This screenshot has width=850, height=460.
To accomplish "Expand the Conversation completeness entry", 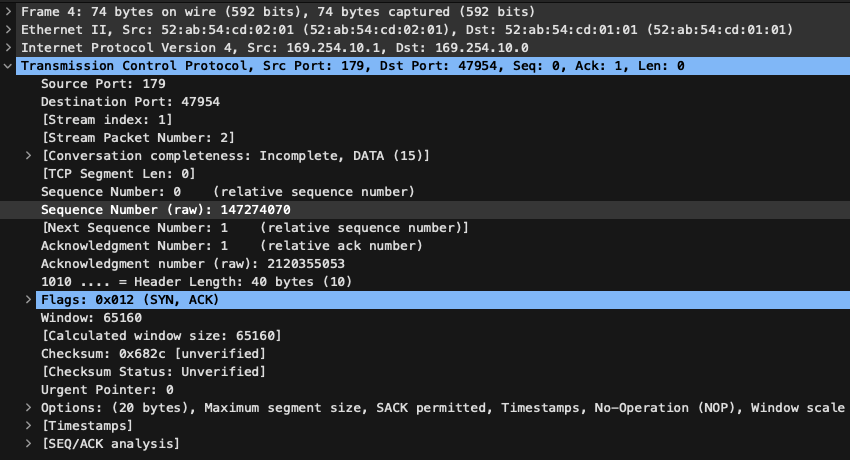I will click(28, 156).
